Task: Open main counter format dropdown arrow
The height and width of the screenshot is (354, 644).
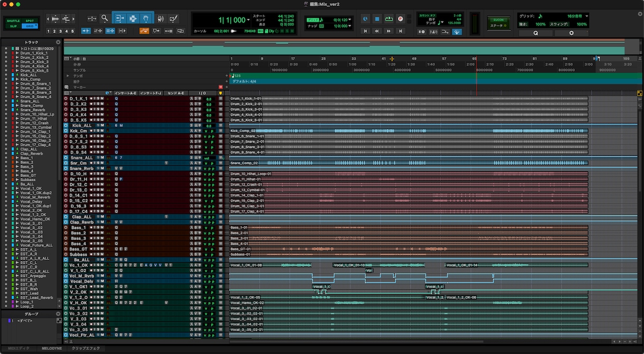Action: click(x=249, y=20)
